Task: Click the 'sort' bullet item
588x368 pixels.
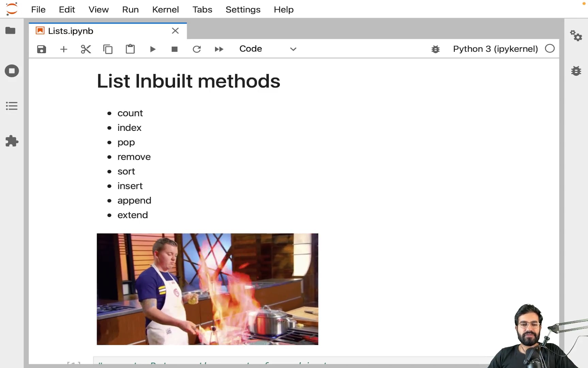Action: (x=126, y=171)
